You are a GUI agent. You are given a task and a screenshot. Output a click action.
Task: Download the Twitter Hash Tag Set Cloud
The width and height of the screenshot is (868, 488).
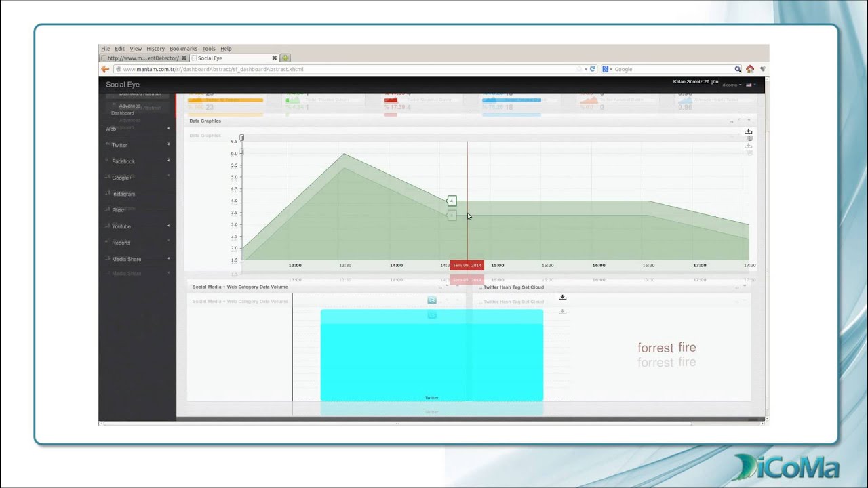pyautogui.click(x=562, y=297)
